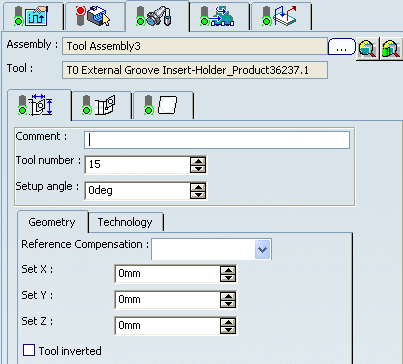Decrease the Set Z value
The width and height of the screenshot is (403, 364).
[228, 330]
